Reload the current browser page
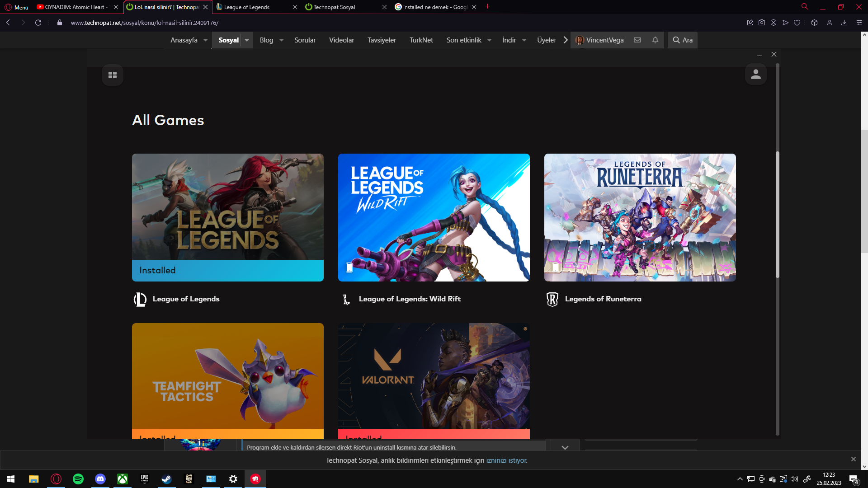The width and height of the screenshot is (868, 488). [x=38, y=23]
